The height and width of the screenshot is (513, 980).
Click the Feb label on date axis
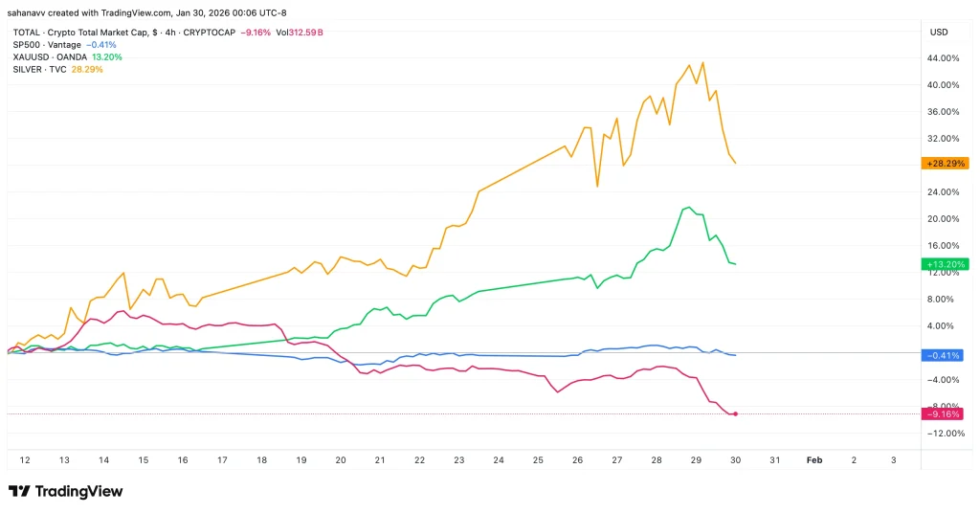click(813, 459)
